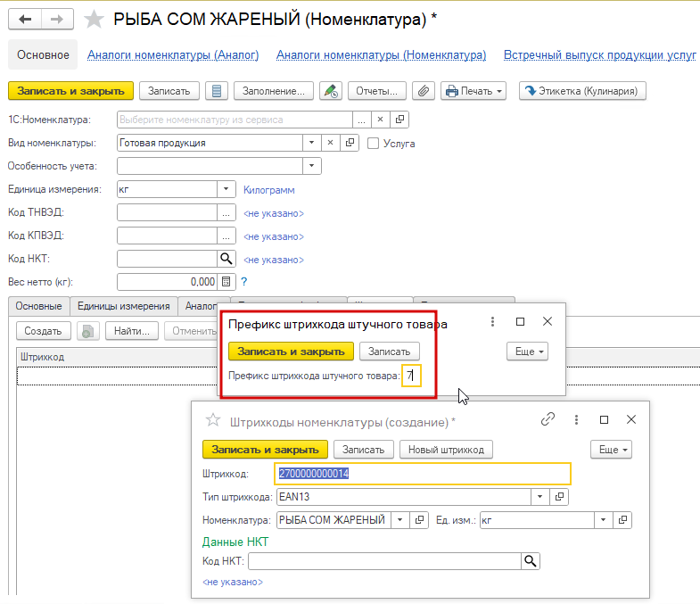
Task: Open the list icon next to Записать
Action: (217, 91)
